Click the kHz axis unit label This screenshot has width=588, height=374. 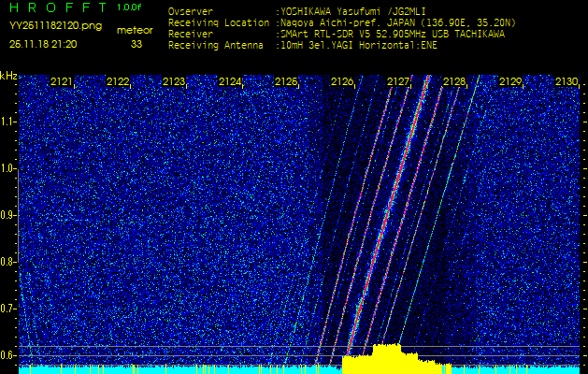pyautogui.click(x=9, y=76)
